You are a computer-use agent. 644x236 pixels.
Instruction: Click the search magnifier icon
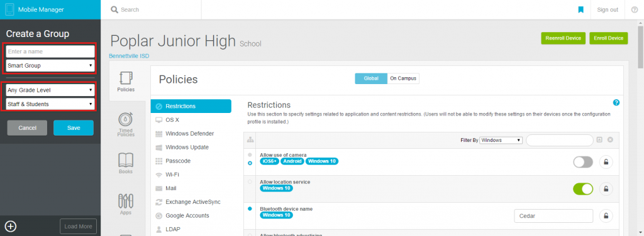tap(114, 9)
